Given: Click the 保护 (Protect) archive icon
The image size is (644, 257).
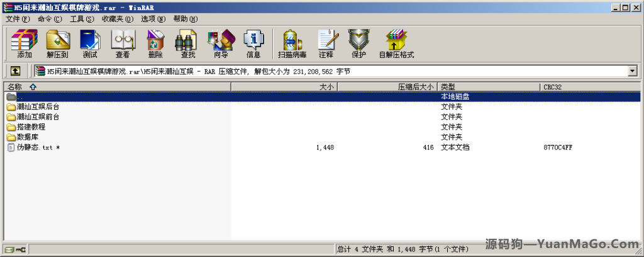Looking at the screenshot, I should [358, 43].
